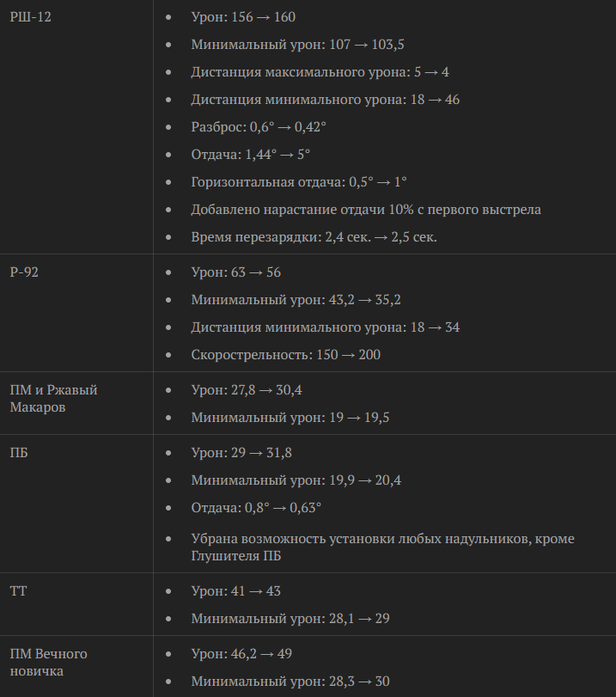
Task: Click the line Урон: 156 → 160
Action: coord(243,17)
